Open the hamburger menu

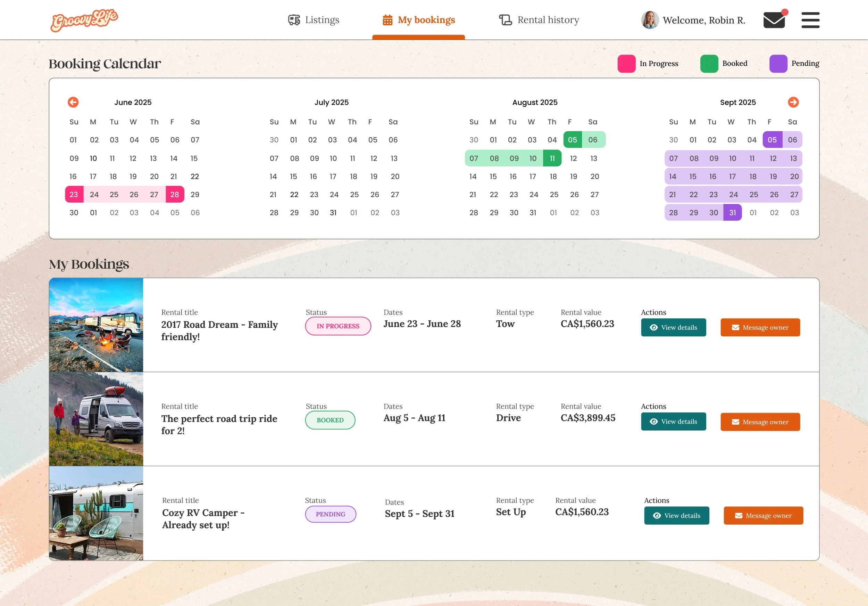[x=810, y=20]
